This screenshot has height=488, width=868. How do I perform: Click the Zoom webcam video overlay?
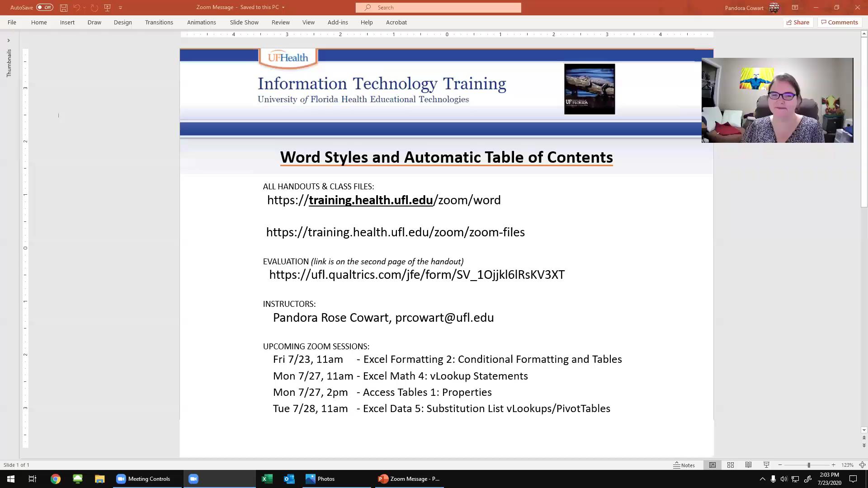(778, 100)
